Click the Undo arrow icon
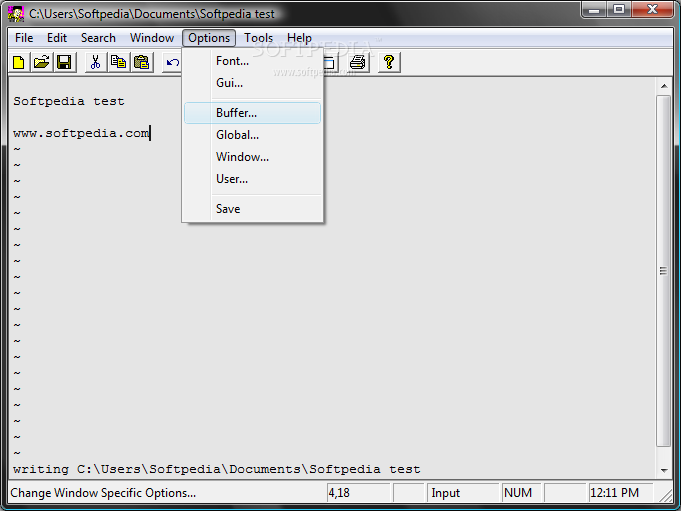Image resolution: width=681 pixels, height=511 pixels. coord(172,63)
